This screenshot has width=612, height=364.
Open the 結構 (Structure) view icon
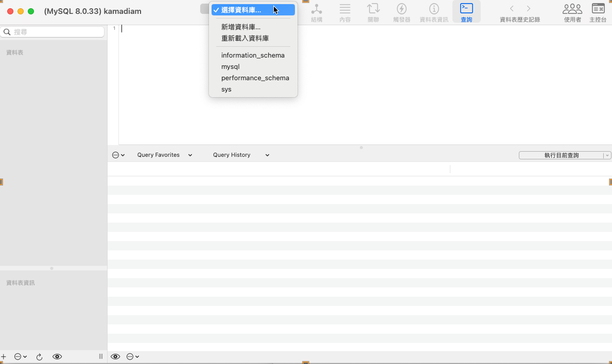tap(317, 12)
